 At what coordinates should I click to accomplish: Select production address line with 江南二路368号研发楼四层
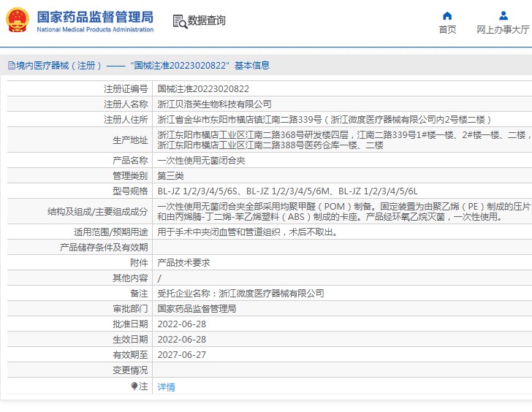pos(344,135)
